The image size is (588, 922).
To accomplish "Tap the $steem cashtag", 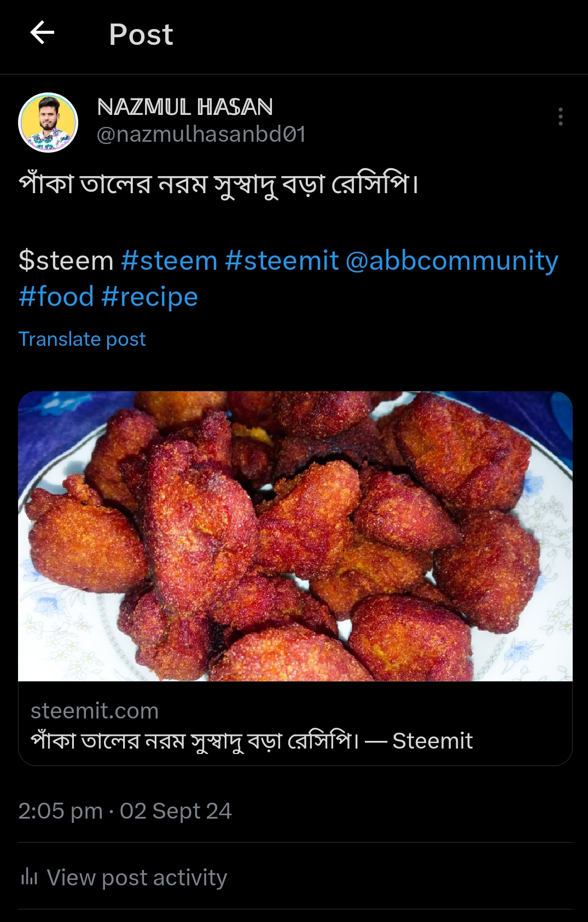I will pyautogui.click(x=66, y=260).
